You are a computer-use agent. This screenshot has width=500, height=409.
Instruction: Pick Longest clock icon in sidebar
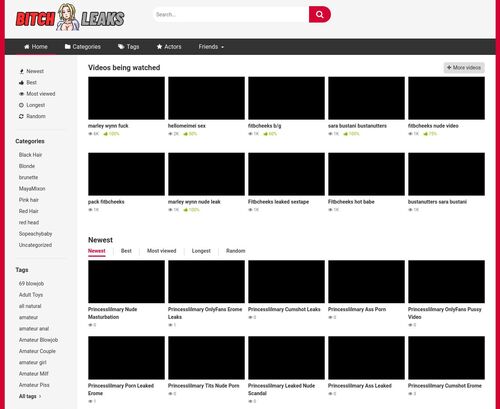pos(32,105)
